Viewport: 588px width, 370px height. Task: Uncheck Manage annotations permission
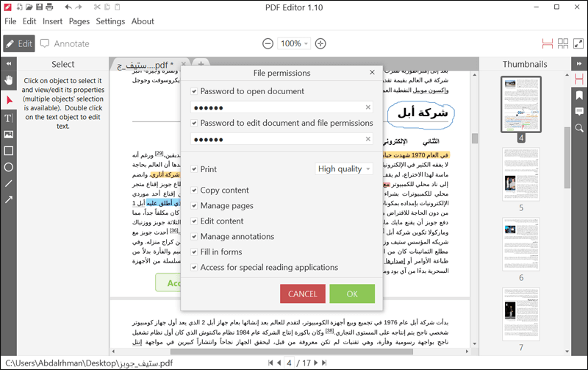tap(194, 236)
